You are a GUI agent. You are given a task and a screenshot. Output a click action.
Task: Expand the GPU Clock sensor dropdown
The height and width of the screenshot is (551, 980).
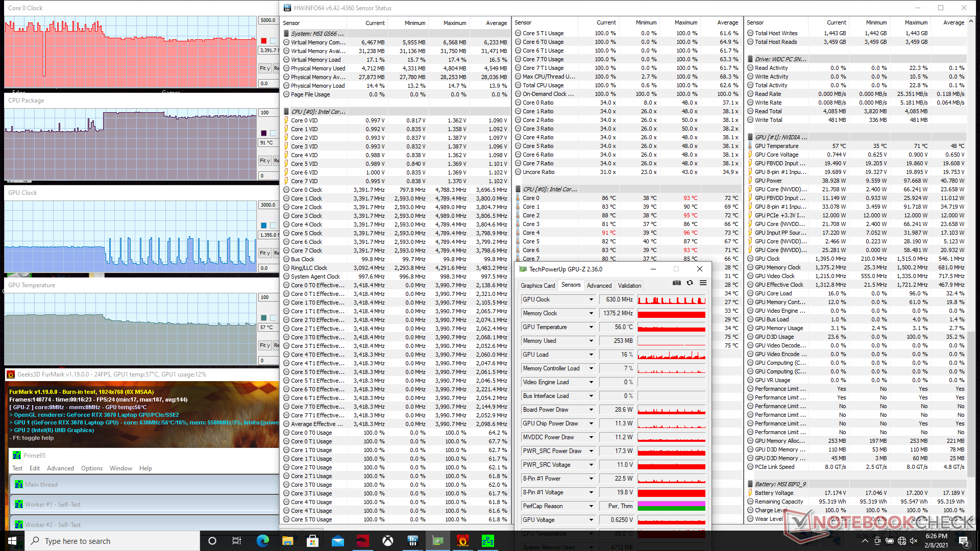pos(591,299)
